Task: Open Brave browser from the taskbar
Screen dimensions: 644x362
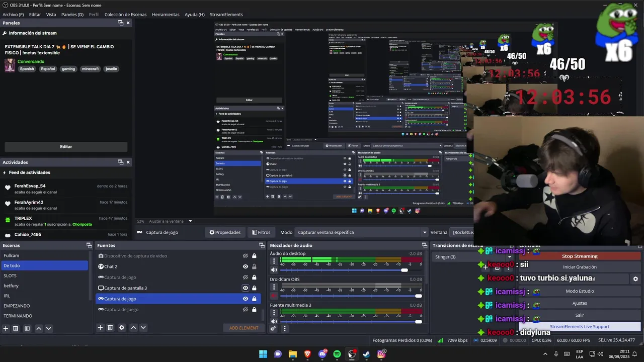Action: (x=307, y=354)
